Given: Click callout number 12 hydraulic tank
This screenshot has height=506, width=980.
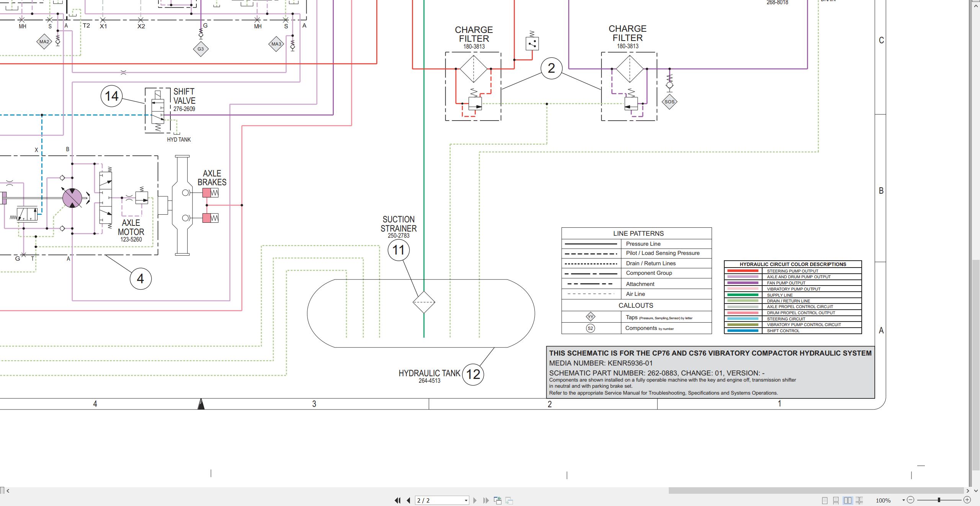Looking at the screenshot, I should pyautogui.click(x=473, y=374).
